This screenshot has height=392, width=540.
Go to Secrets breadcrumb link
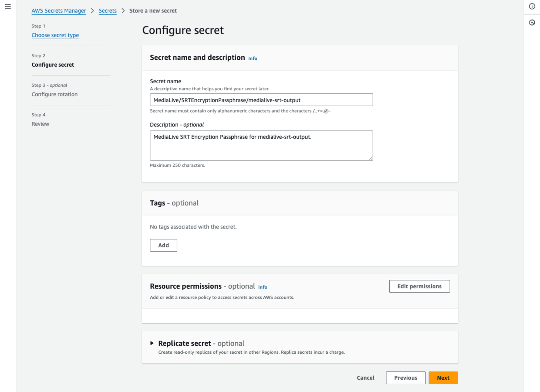(107, 11)
